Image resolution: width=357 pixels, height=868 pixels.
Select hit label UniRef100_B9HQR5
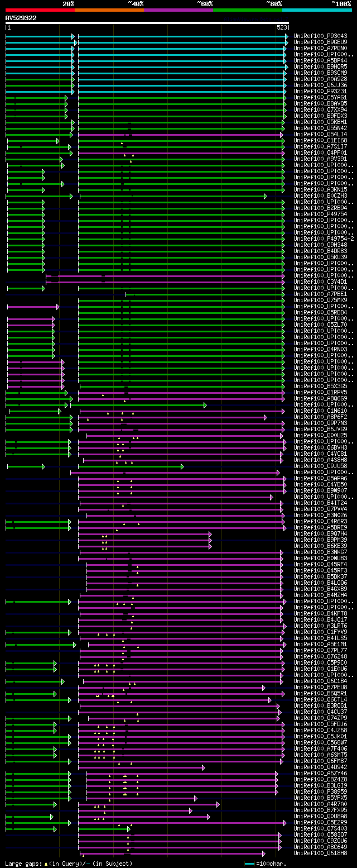click(x=320, y=66)
